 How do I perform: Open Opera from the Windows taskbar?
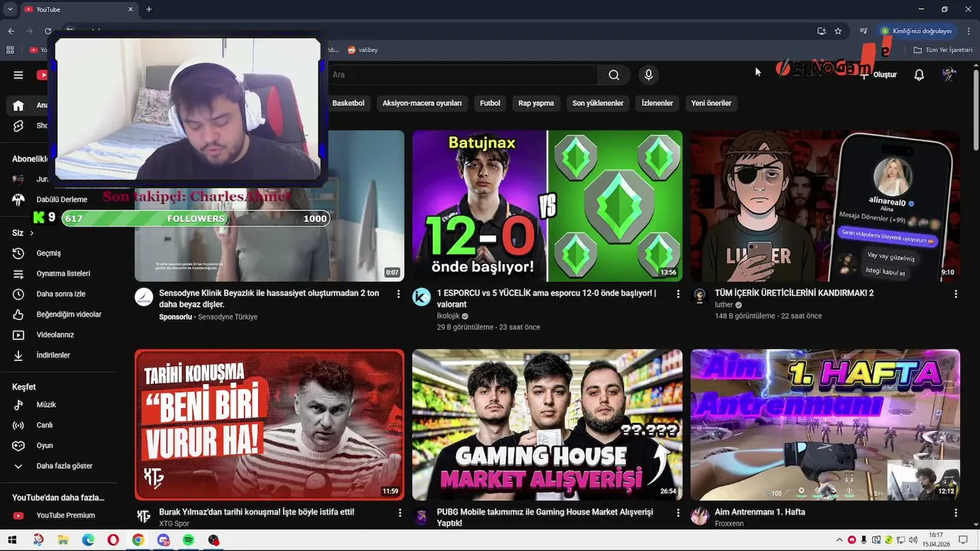click(x=113, y=540)
